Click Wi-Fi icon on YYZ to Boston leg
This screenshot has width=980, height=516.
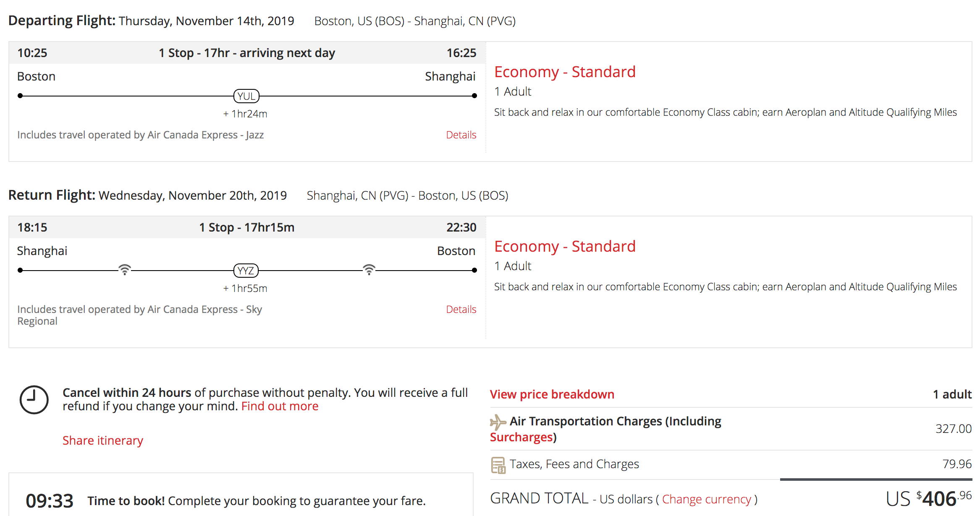(369, 269)
